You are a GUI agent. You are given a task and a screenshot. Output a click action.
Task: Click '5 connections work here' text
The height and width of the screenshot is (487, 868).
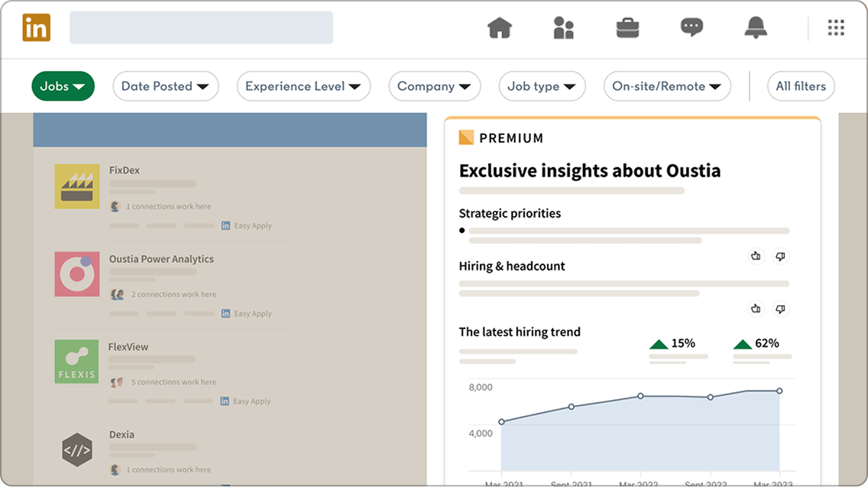pyautogui.click(x=173, y=382)
